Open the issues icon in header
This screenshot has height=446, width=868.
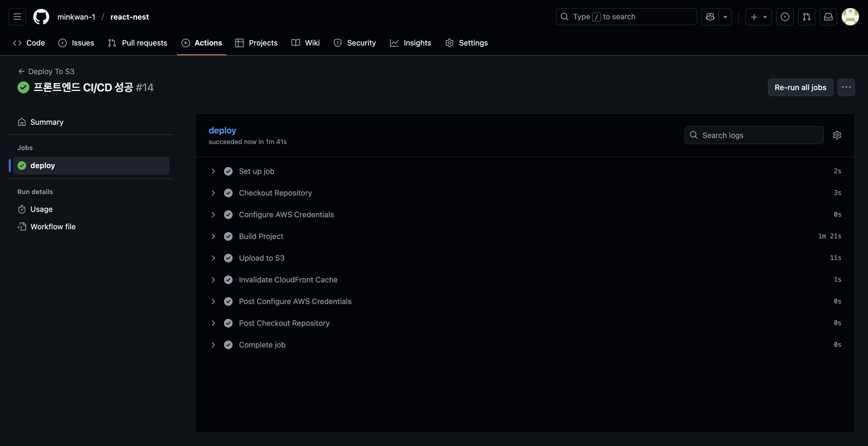[785, 17]
